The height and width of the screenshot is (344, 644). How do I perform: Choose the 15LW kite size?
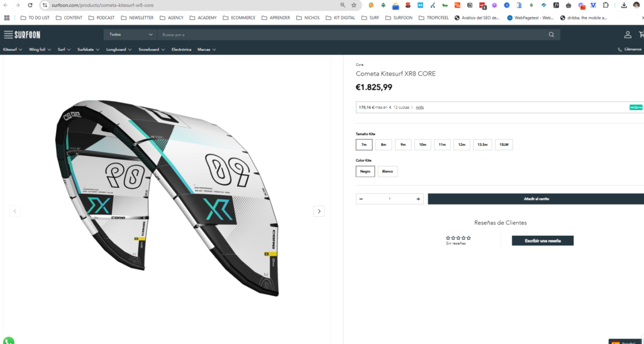coord(504,145)
